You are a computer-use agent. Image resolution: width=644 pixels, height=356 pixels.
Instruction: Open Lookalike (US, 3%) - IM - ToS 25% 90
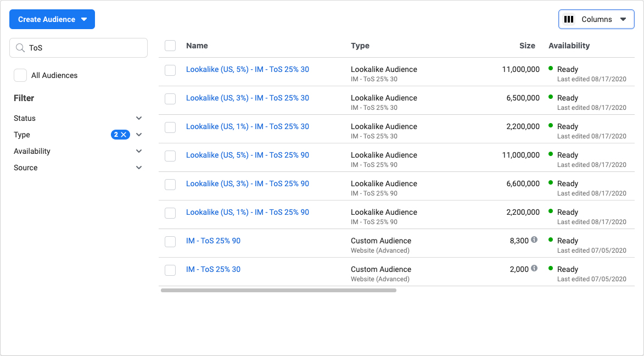point(247,183)
